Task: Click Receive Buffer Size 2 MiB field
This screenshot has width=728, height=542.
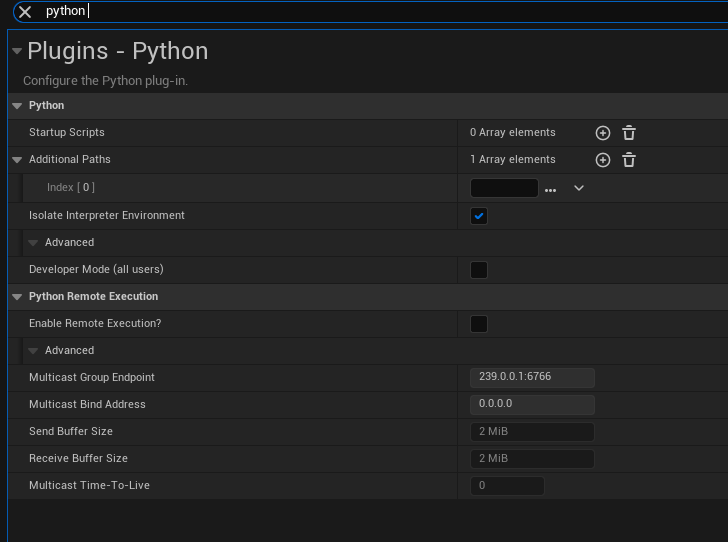Action: (532, 458)
